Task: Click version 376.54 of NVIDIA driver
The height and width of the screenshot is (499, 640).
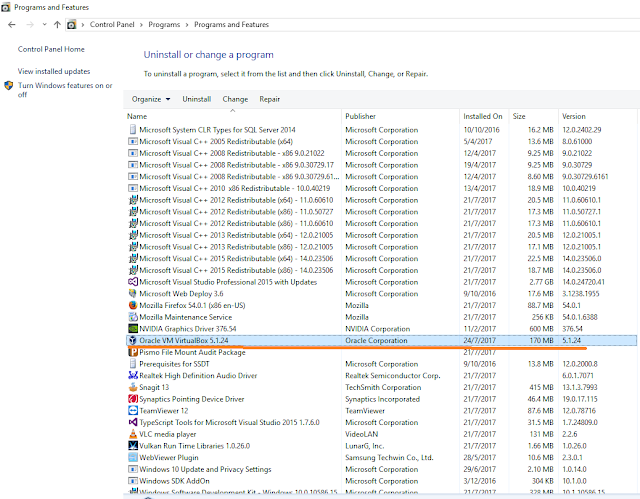Action: (x=572, y=328)
